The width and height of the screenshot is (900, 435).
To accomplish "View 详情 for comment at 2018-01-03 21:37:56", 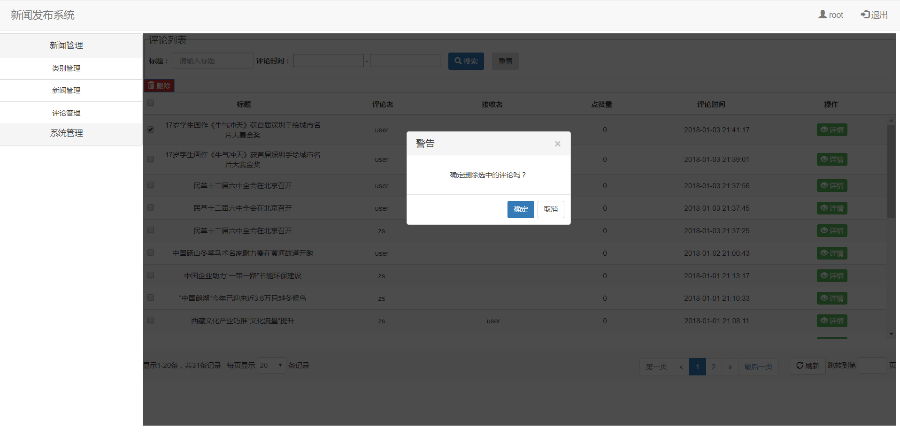I will click(832, 186).
